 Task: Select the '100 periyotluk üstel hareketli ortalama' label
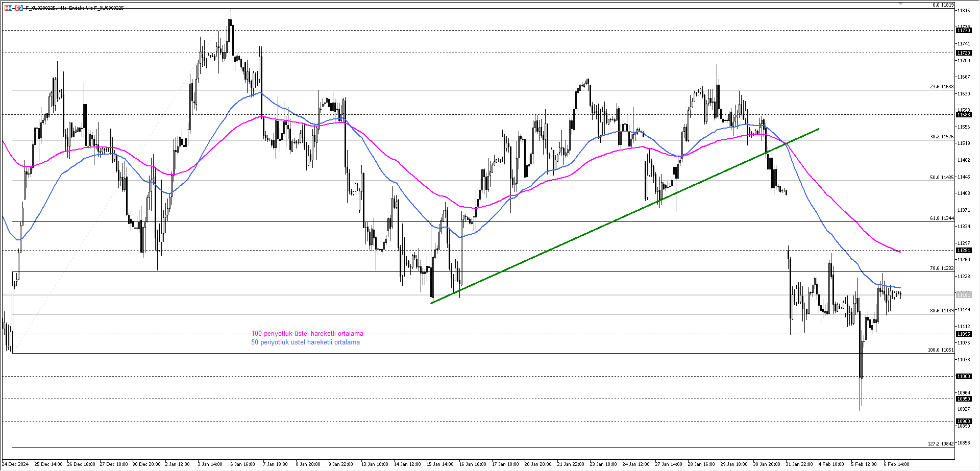(307, 334)
